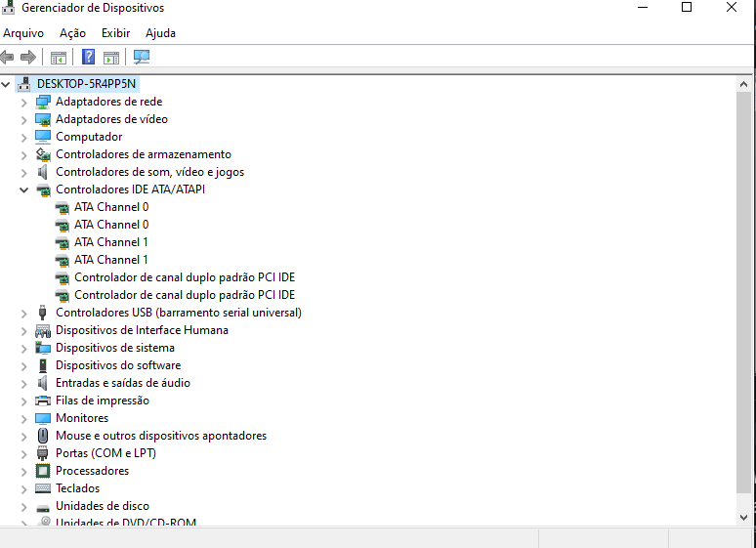
Task: Expand Adaptadores de rede
Action: 24,103
